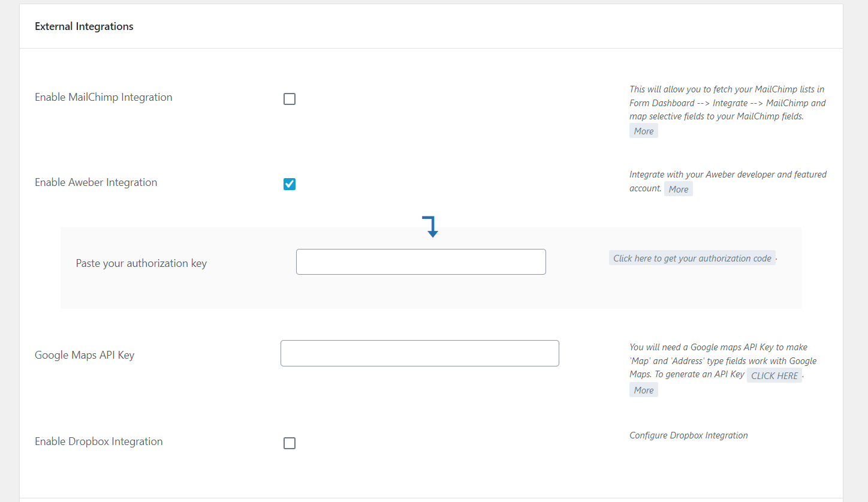Open More link beside Aweber description
Image resolution: width=868 pixels, height=502 pixels.
point(678,190)
